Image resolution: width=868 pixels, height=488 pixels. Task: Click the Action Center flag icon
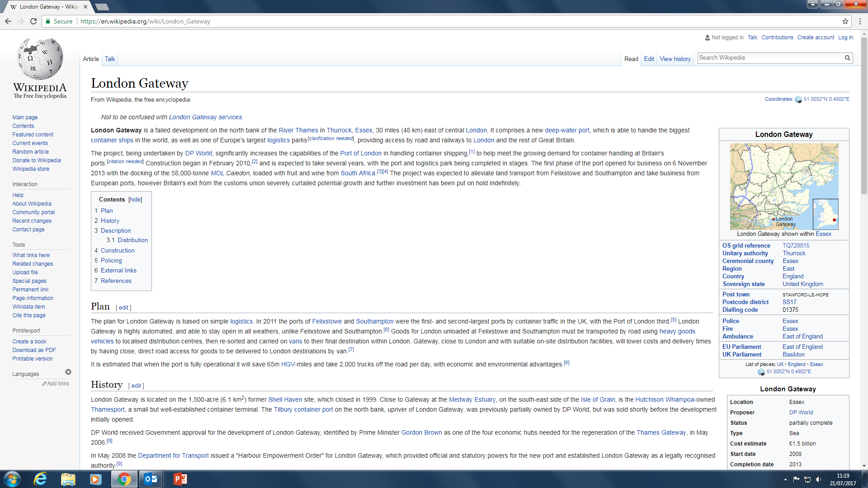(796, 479)
